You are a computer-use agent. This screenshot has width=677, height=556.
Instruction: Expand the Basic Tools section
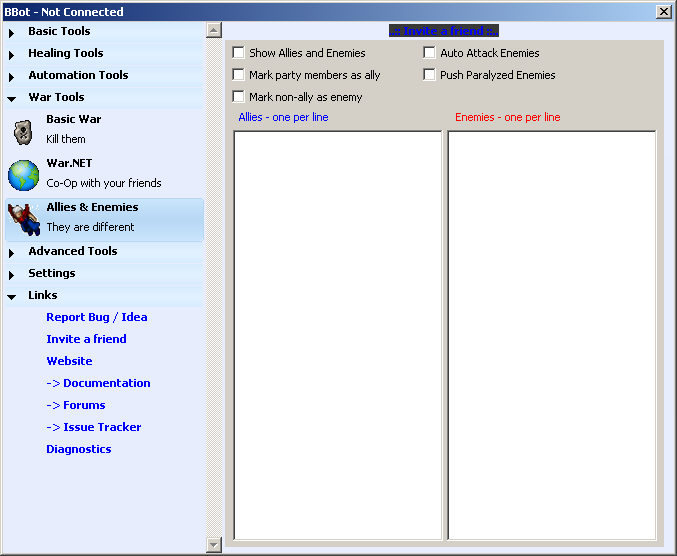pos(59,32)
